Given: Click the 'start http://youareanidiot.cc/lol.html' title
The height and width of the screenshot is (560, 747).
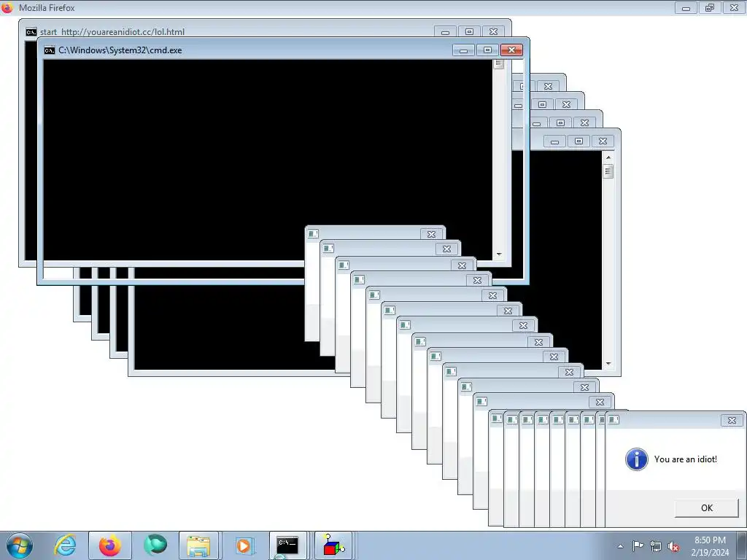Looking at the screenshot, I should point(112,32).
